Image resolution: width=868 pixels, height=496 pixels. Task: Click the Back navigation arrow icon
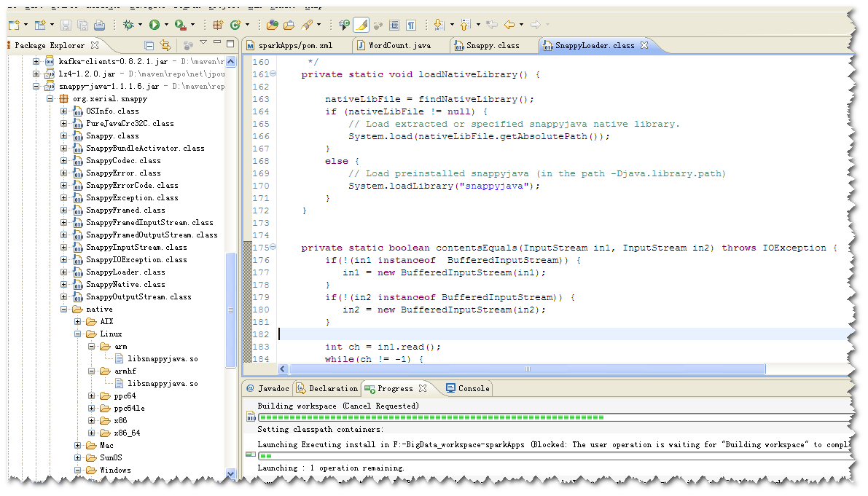(511, 25)
